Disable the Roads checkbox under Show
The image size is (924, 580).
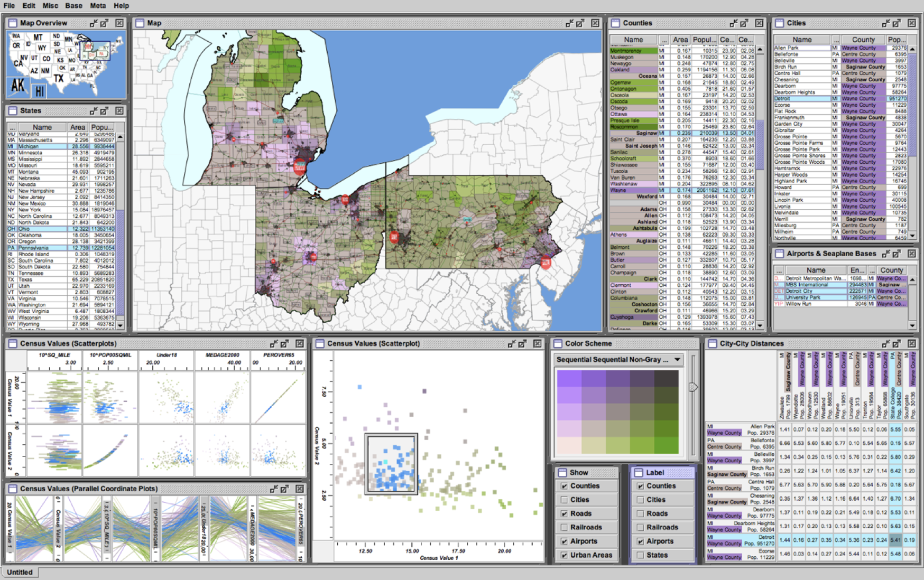[565, 513]
